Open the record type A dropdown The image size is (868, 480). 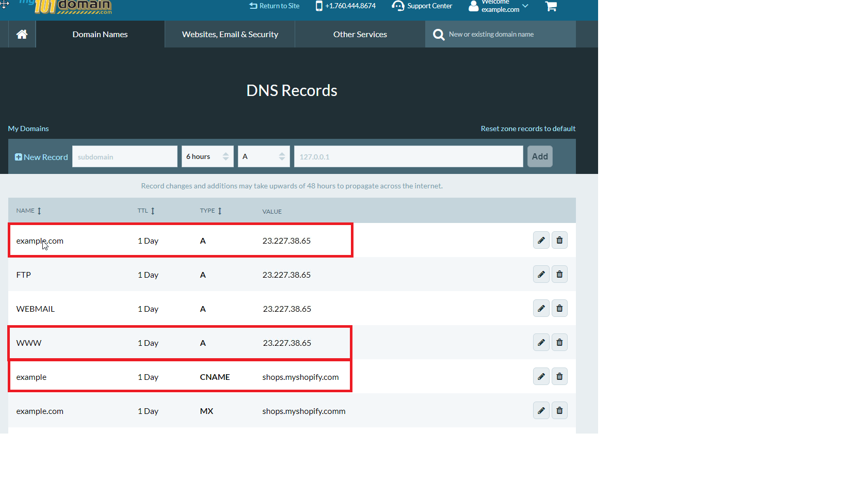[264, 157]
